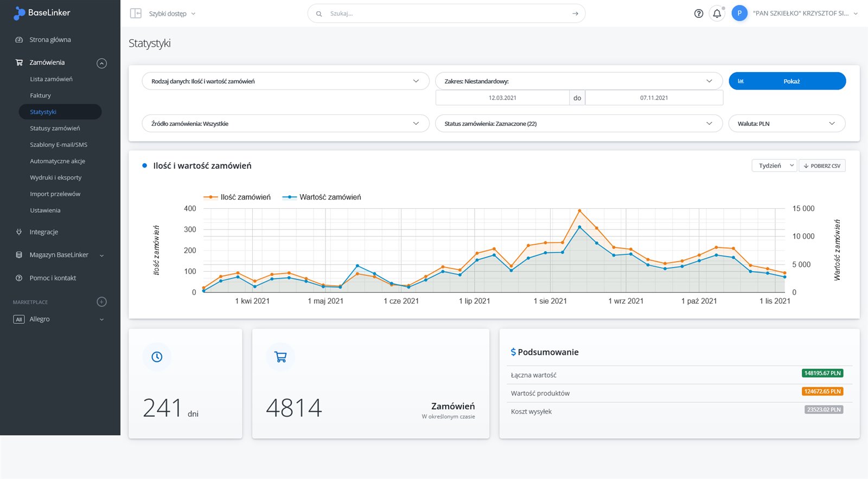Open the notifications bell
868x479 pixels.
click(717, 14)
